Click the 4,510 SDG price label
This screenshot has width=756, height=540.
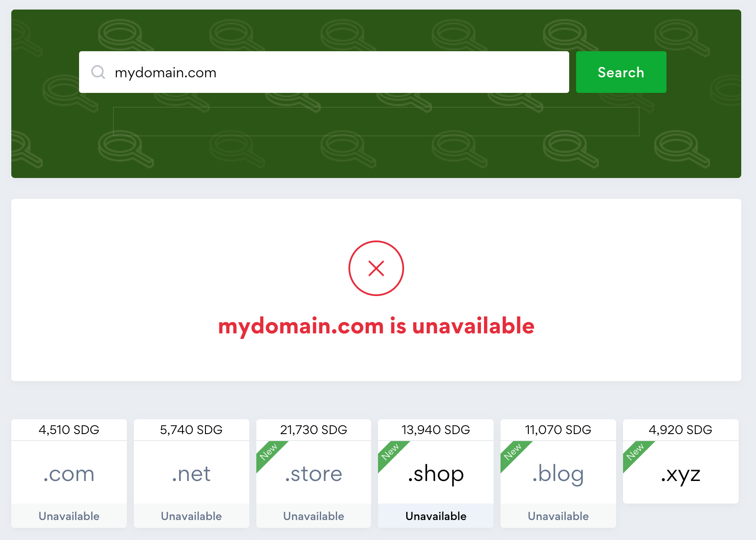[69, 430]
